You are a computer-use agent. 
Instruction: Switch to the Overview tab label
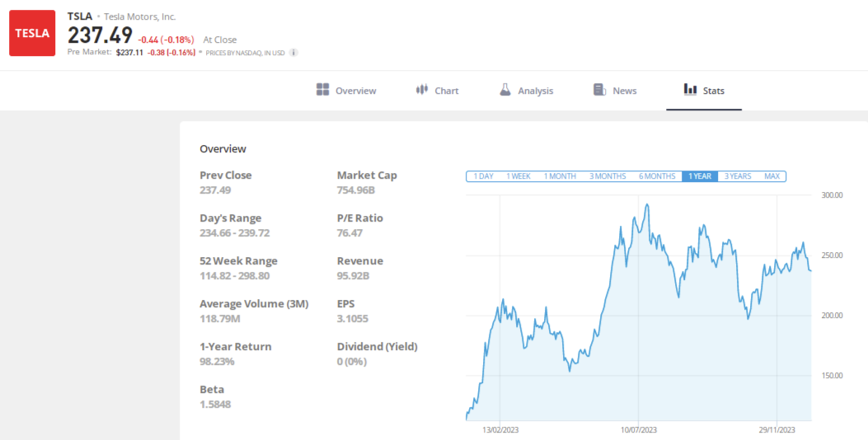(x=356, y=91)
